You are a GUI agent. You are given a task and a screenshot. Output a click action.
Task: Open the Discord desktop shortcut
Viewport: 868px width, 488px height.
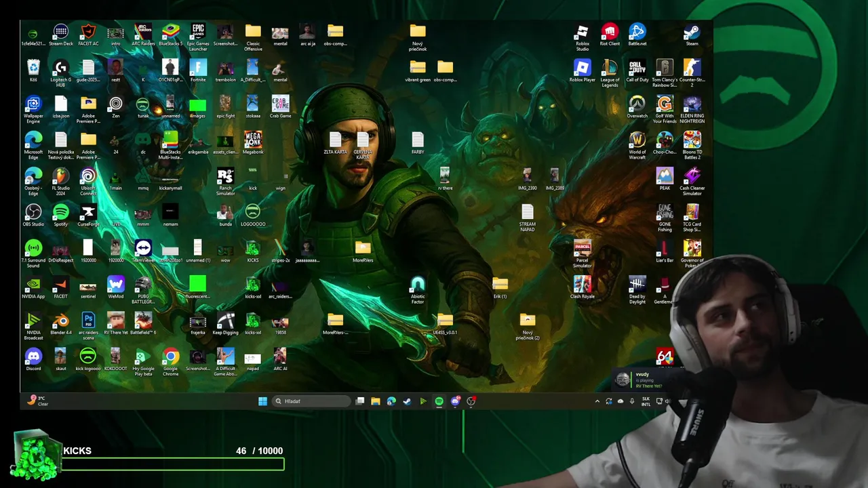pos(33,360)
